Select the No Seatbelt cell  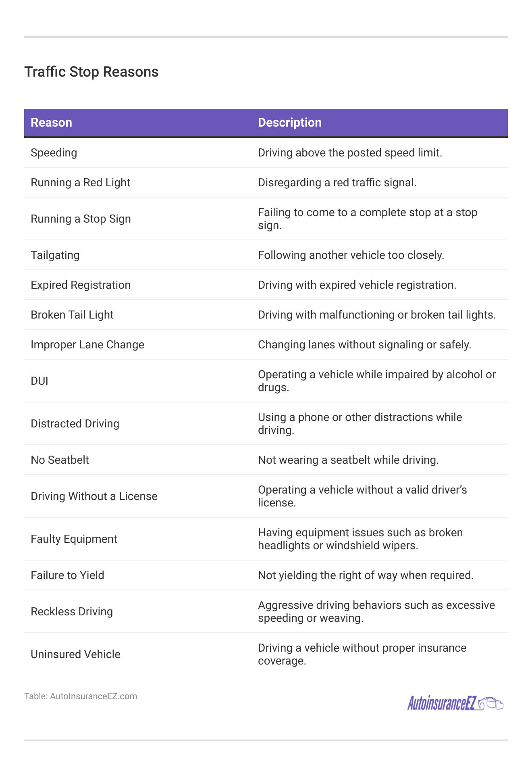(x=60, y=460)
